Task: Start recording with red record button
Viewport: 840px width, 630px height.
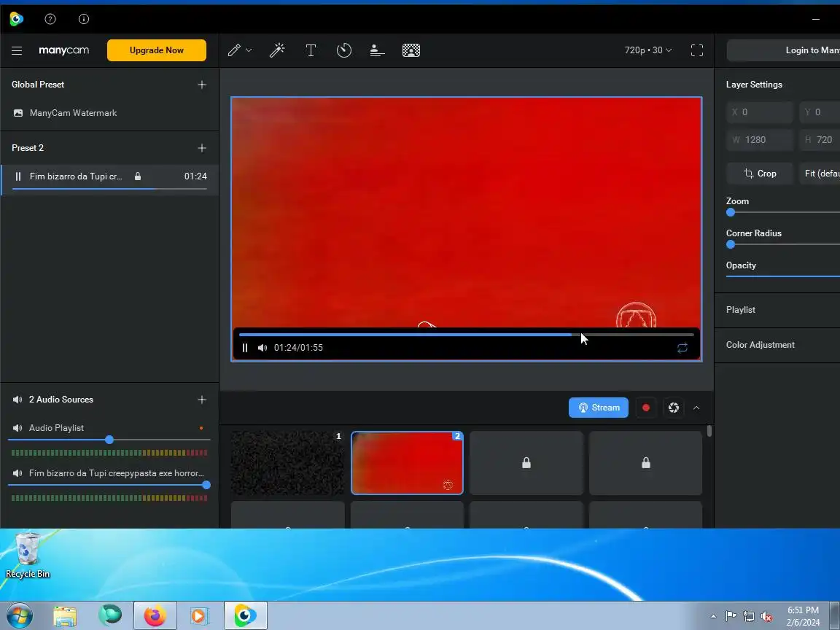Action: tap(646, 408)
